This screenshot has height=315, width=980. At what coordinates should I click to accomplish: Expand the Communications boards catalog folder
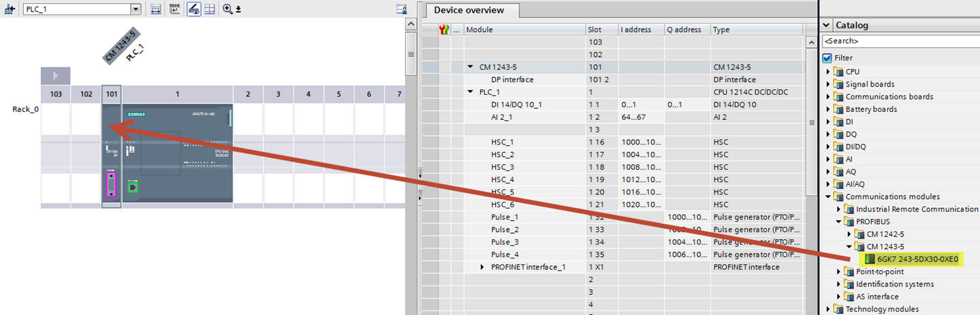click(x=829, y=97)
